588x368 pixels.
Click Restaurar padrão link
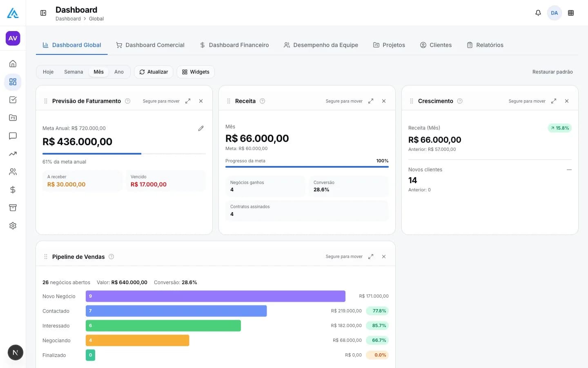552,72
